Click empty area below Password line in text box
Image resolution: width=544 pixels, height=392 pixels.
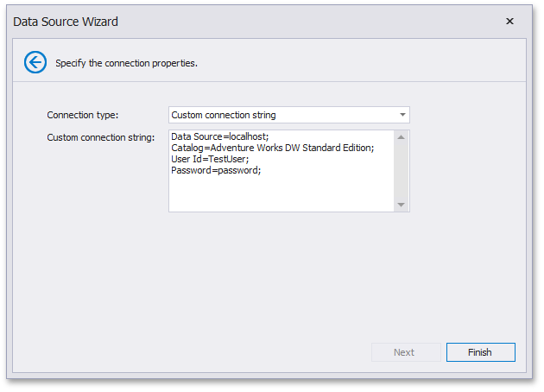[x=276, y=194]
